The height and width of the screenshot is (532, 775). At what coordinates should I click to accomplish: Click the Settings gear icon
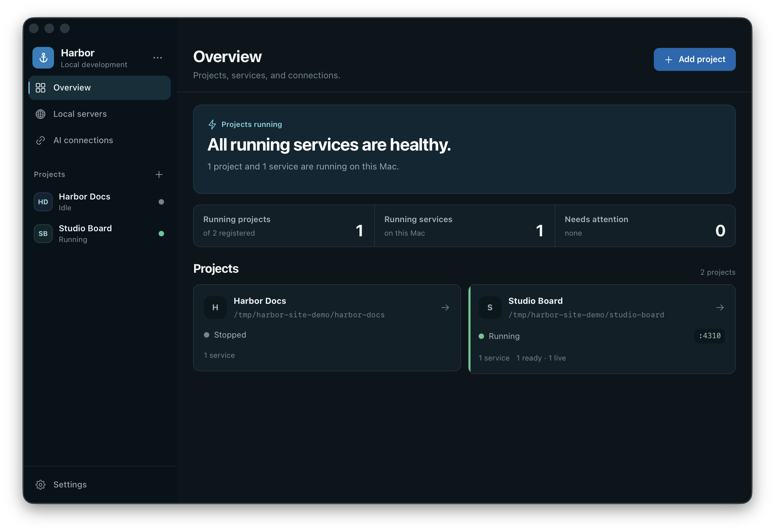41,485
